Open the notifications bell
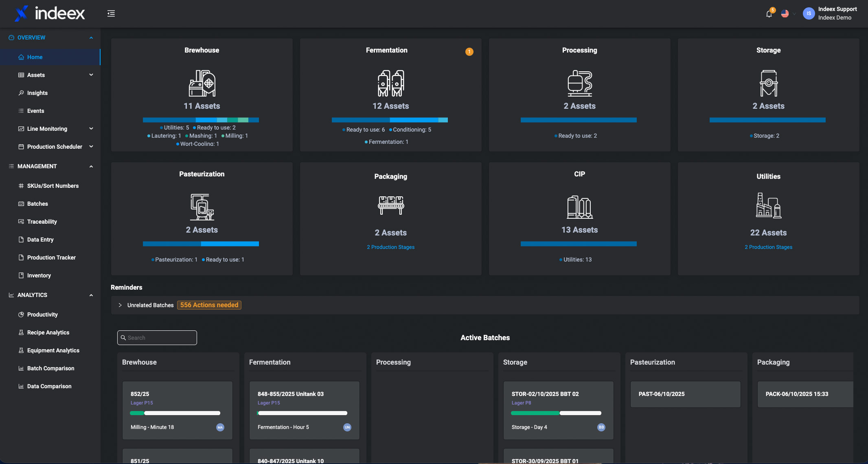 pos(769,14)
